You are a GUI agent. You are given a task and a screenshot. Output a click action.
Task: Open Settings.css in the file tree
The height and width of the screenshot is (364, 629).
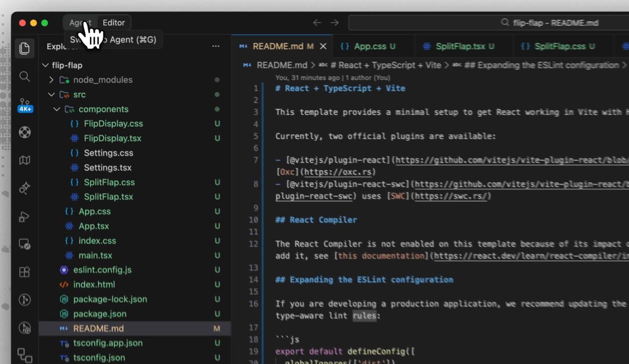tap(109, 153)
